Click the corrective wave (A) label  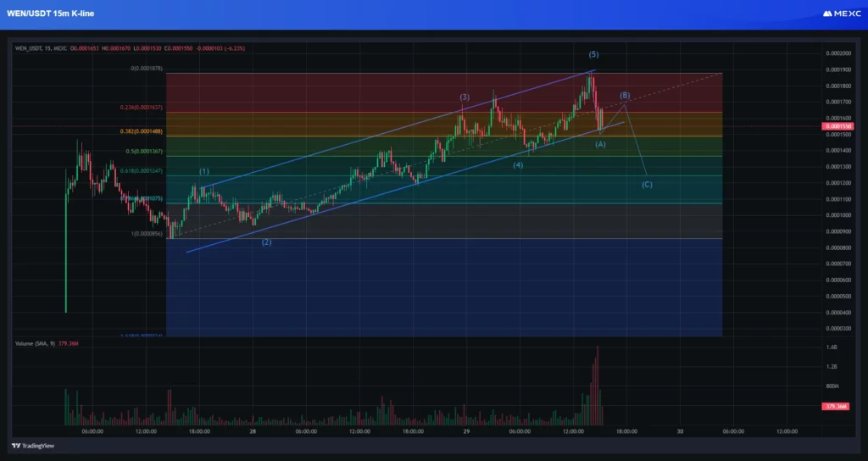tap(601, 144)
